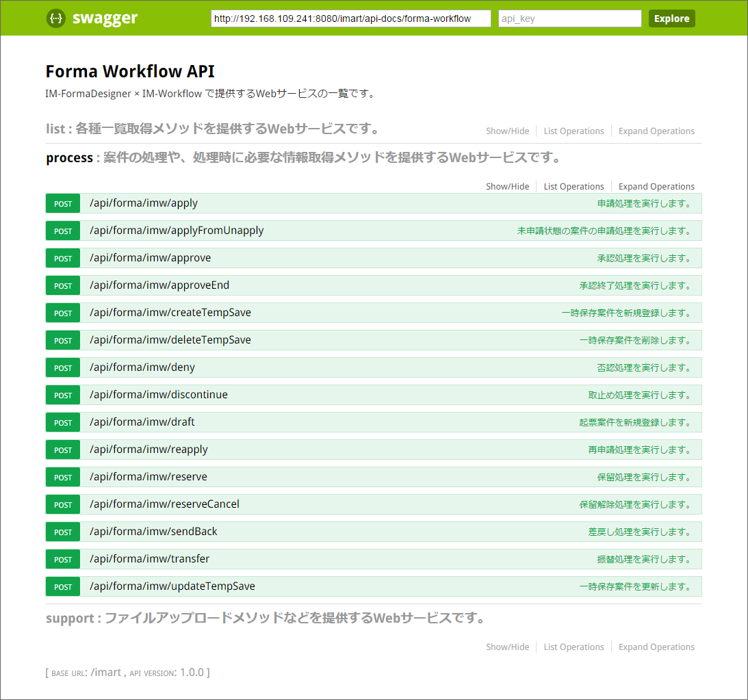Screen dimensions: 748x700
Task: Open the /api/forma/imw/createTempSave path
Action: (170, 312)
